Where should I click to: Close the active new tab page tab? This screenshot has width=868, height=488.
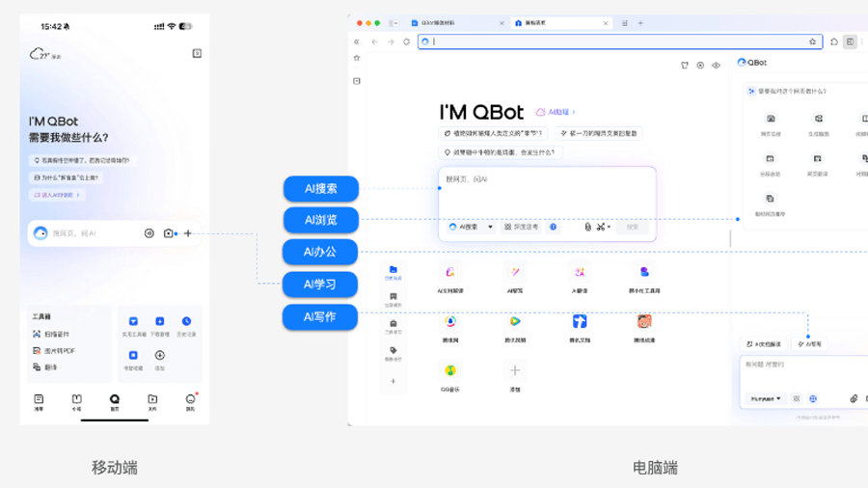click(606, 23)
